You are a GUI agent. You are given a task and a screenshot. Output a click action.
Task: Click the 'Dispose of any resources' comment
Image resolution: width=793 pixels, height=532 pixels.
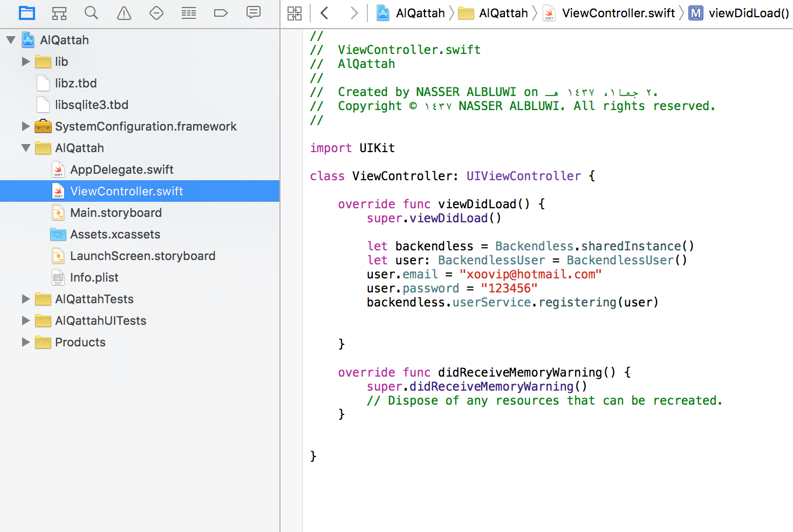click(x=544, y=400)
